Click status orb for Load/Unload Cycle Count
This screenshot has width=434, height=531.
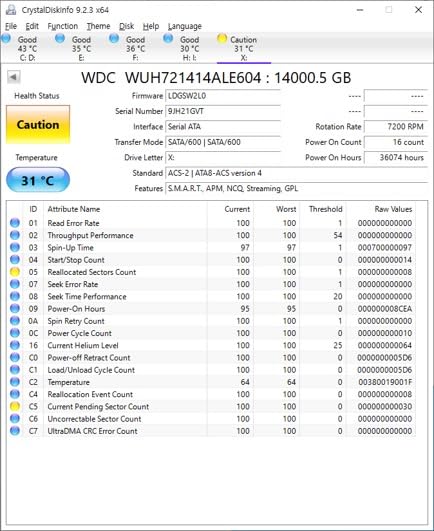coord(15,369)
